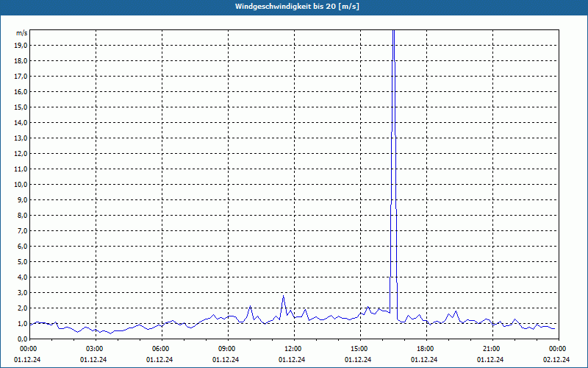Click the "16,0" y-axis value

(x=21, y=91)
